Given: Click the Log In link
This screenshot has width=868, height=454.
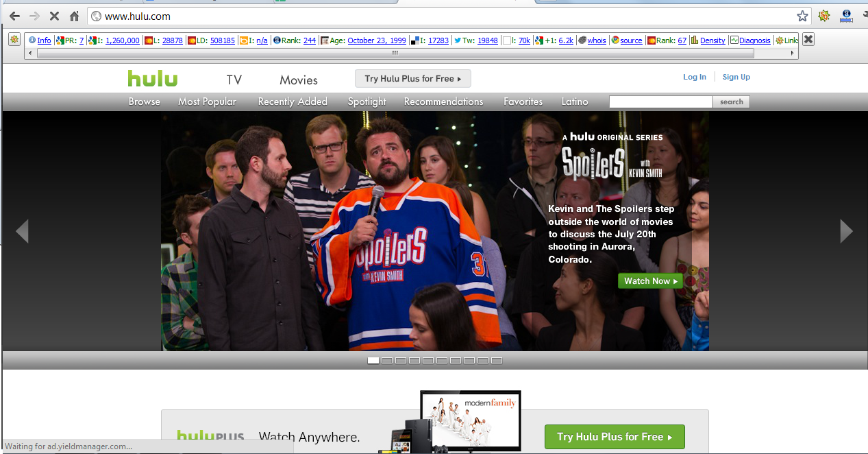Looking at the screenshot, I should pyautogui.click(x=695, y=77).
